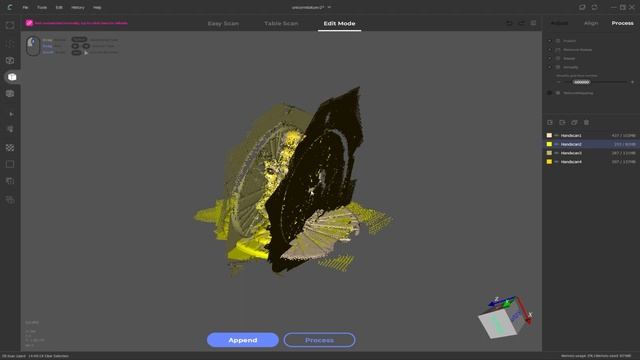Click the outlined Process button below the viewport
The height and width of the screenshot is (360, 640).
click(319, 340)
